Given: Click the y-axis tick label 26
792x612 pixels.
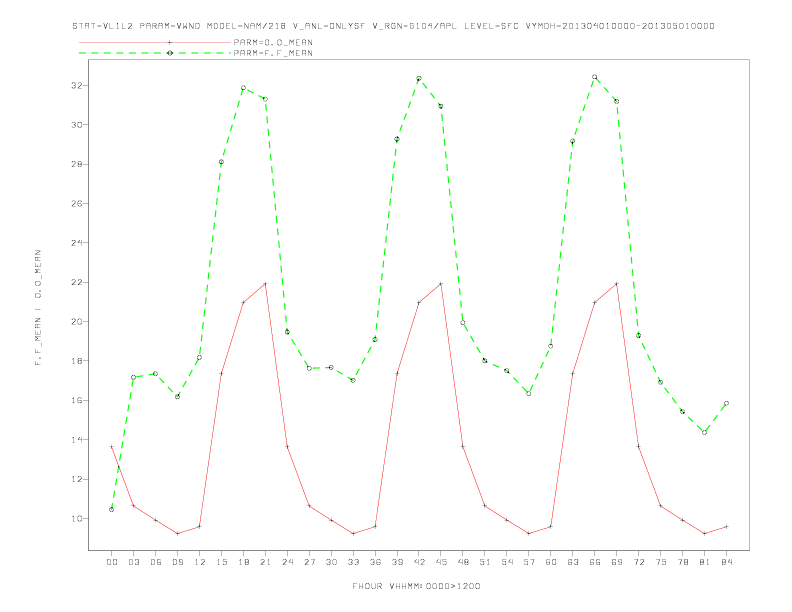Looking at the screenshot, I should pos(76,203).
